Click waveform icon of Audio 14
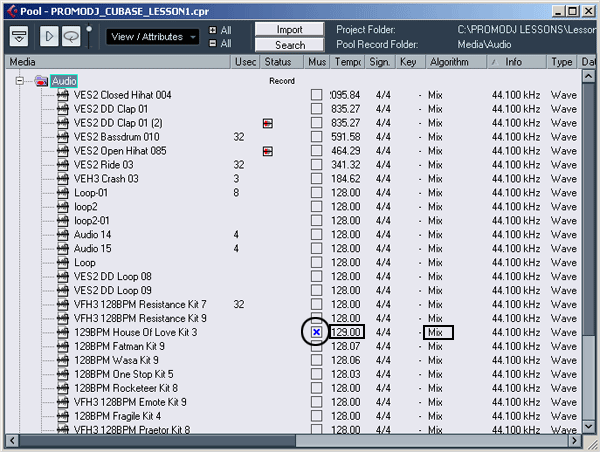Image resolution: width=600 pixels, height=452 pixels. click(61, 235)
